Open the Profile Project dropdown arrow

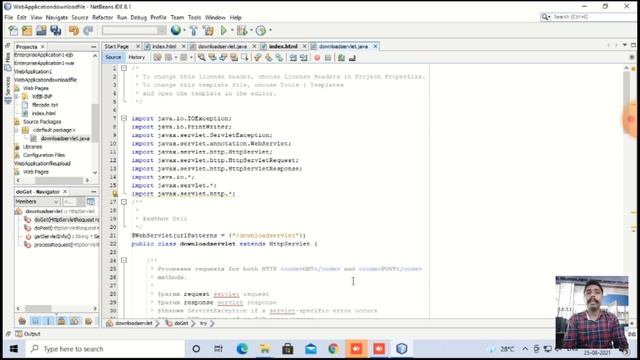coord(270,30)
